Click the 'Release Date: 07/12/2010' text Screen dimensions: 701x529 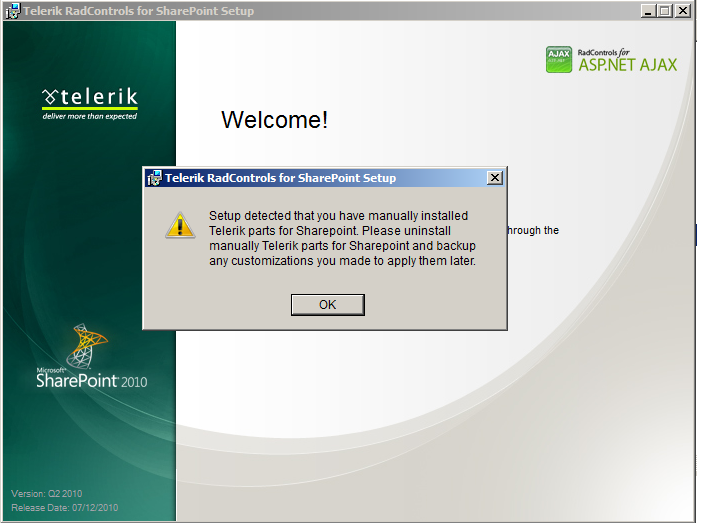65,508
